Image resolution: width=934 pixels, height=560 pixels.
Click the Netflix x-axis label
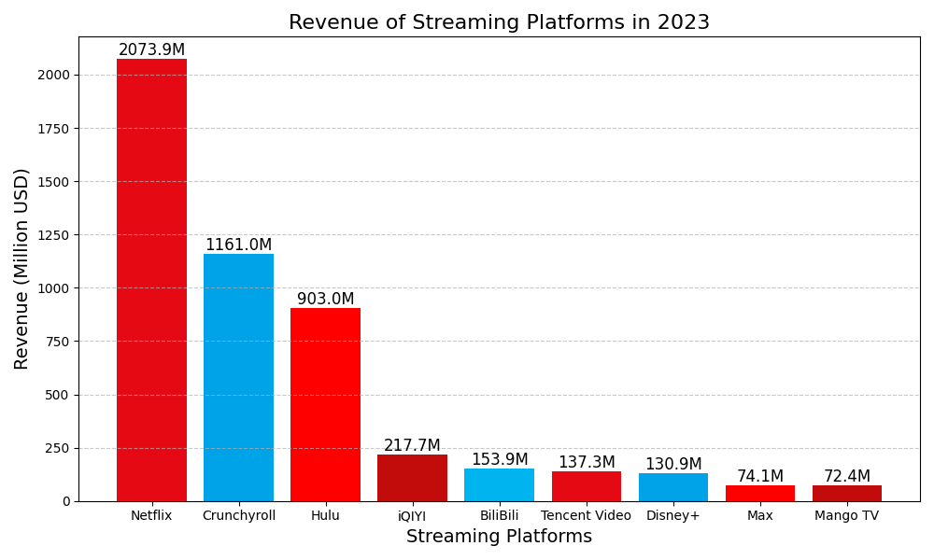(151, 515)
